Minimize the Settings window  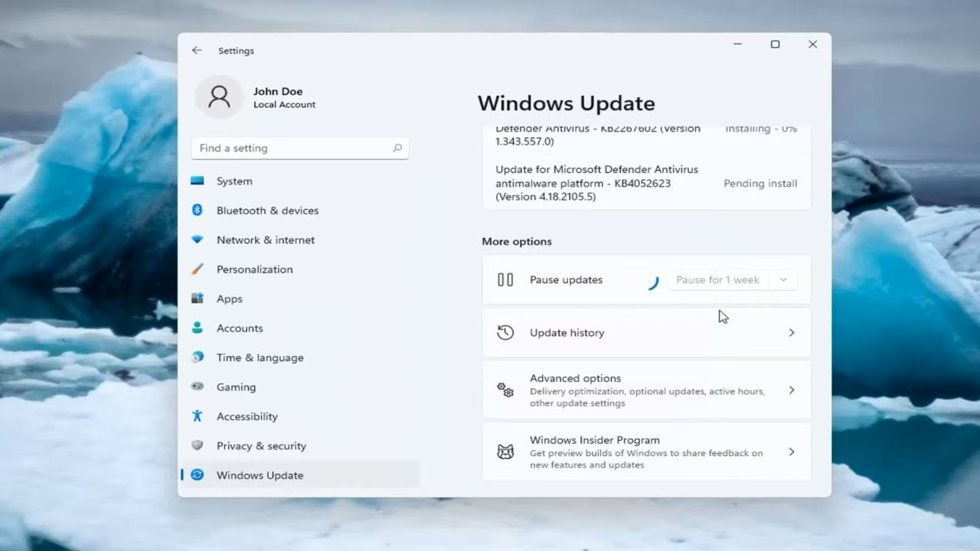(737, 44)
